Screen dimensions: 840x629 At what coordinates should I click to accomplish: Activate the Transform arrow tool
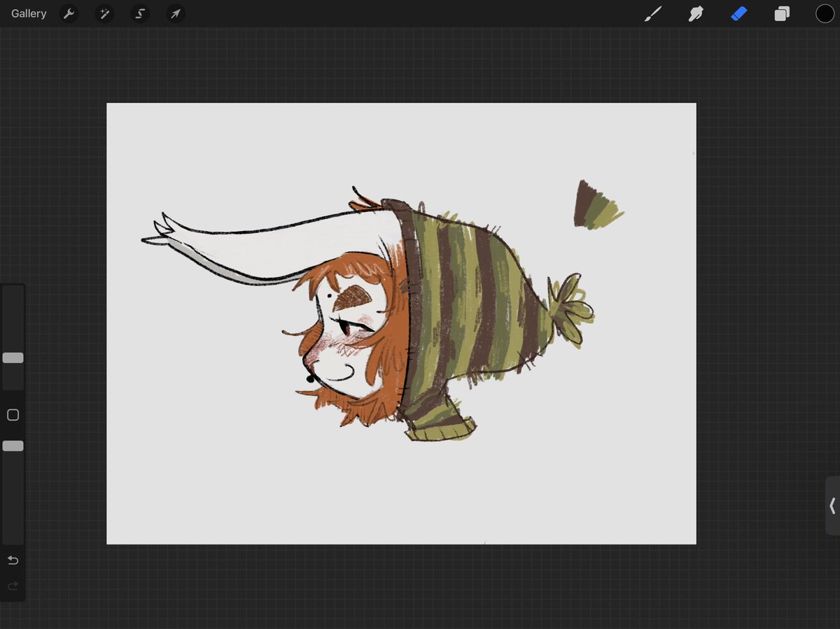(176, 13)
